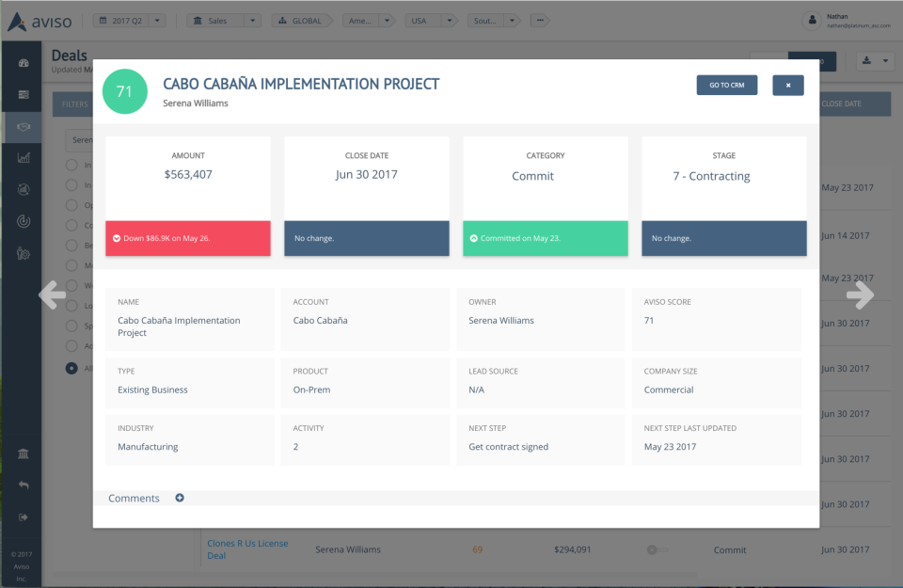Add a comment with the plus icon
This screenshot has width=903, height=588.
pos(180,498)
